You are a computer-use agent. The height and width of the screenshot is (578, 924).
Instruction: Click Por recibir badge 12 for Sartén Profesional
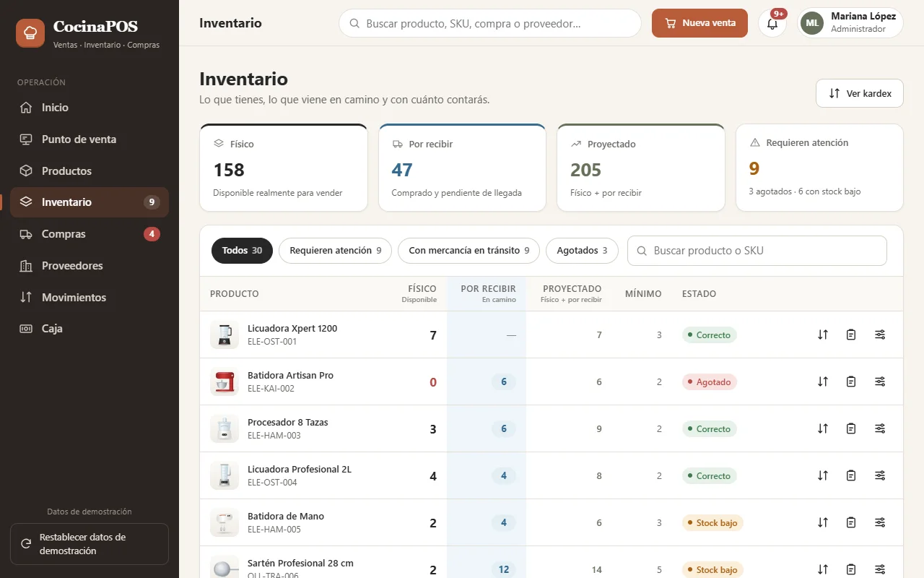point(504,569)
